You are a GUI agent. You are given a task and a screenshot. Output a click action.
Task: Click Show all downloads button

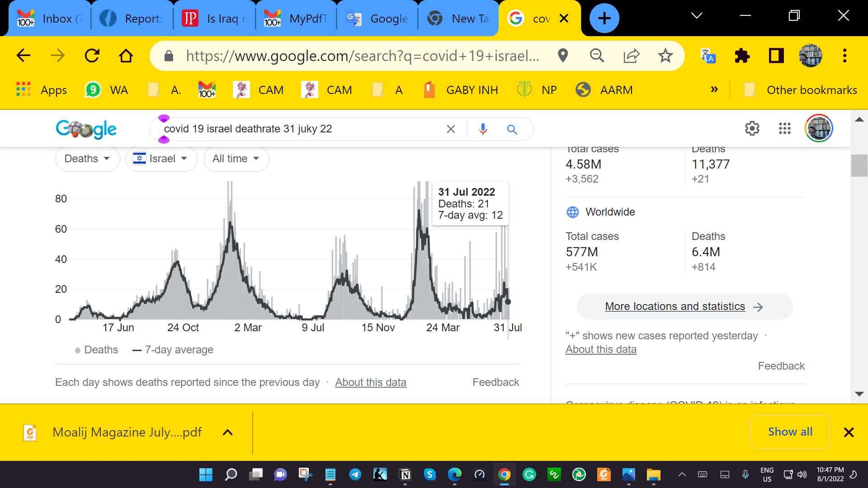tap(790, 432)
